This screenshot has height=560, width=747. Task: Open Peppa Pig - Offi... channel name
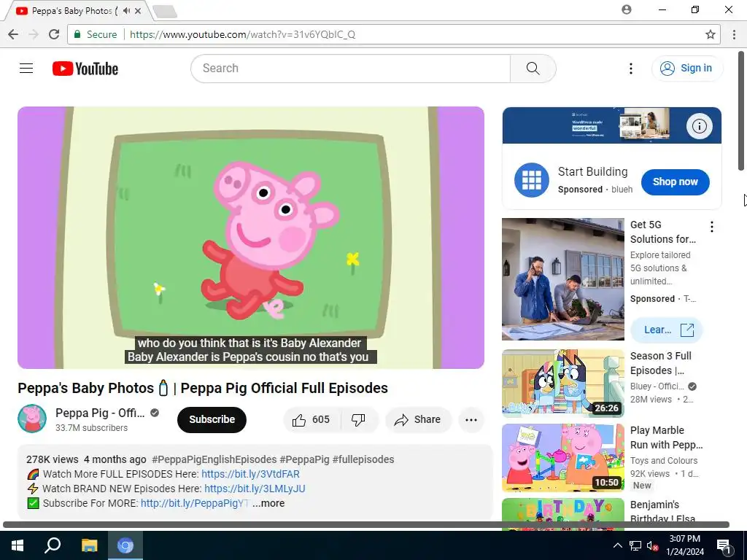100,413
